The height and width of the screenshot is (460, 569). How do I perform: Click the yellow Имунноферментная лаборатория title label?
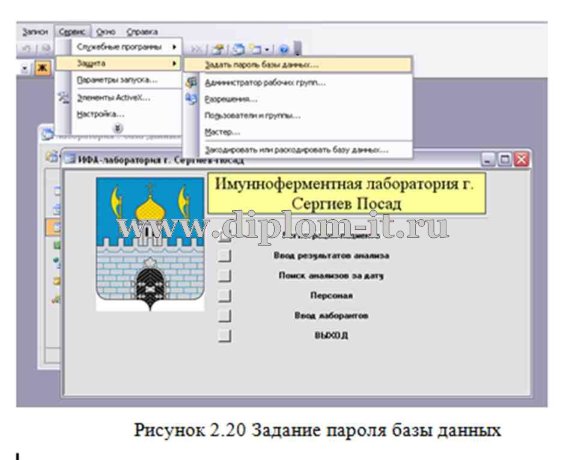pyautogui.click(x=347, y=193)
